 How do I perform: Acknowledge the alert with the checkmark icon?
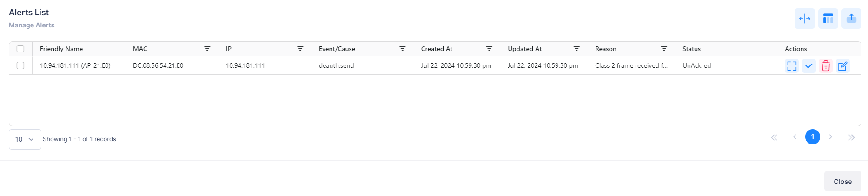click(809, 66)
